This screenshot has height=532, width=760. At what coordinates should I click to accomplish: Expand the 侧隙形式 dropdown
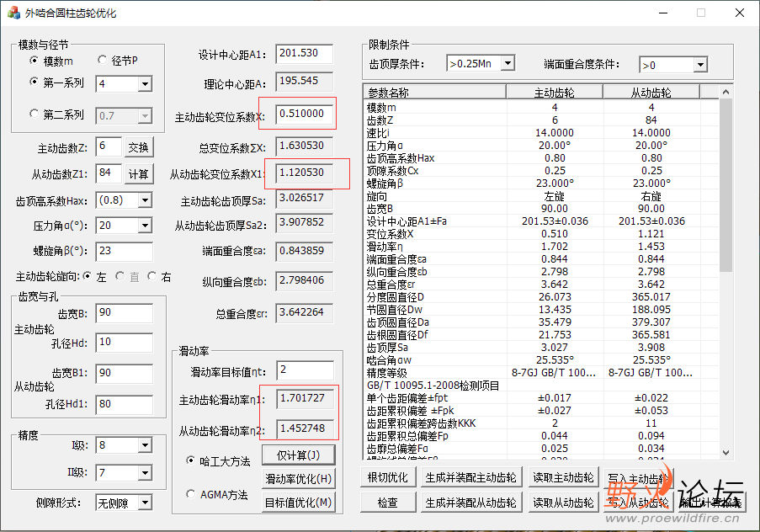click(x=145, y=503)
